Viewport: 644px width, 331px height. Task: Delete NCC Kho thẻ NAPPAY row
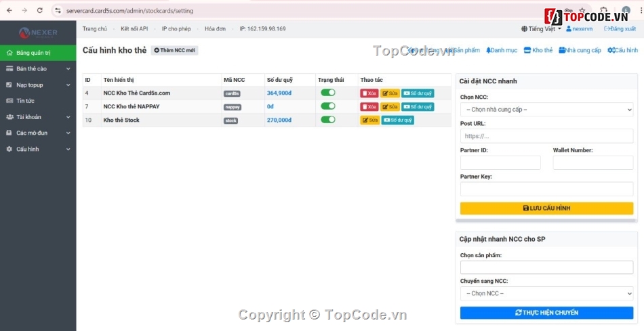[369, 107]
